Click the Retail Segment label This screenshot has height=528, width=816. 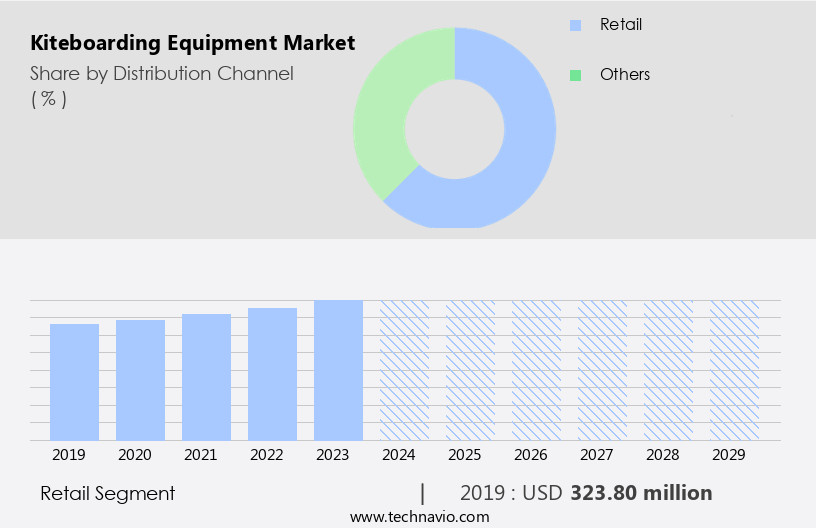tap(108, 493)
